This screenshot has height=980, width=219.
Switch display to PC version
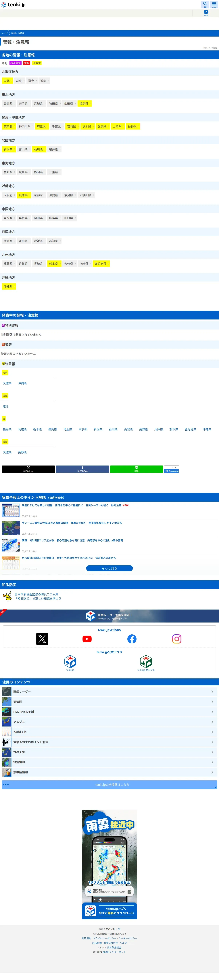coord(119,929)
